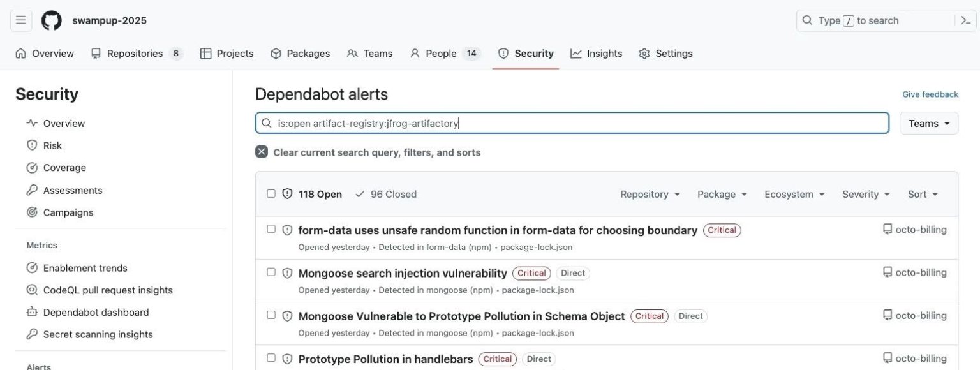Open the hamburger menu icon
Image resolution: width=980 pixels, height=370 pixels.
(x=20, y=20)
